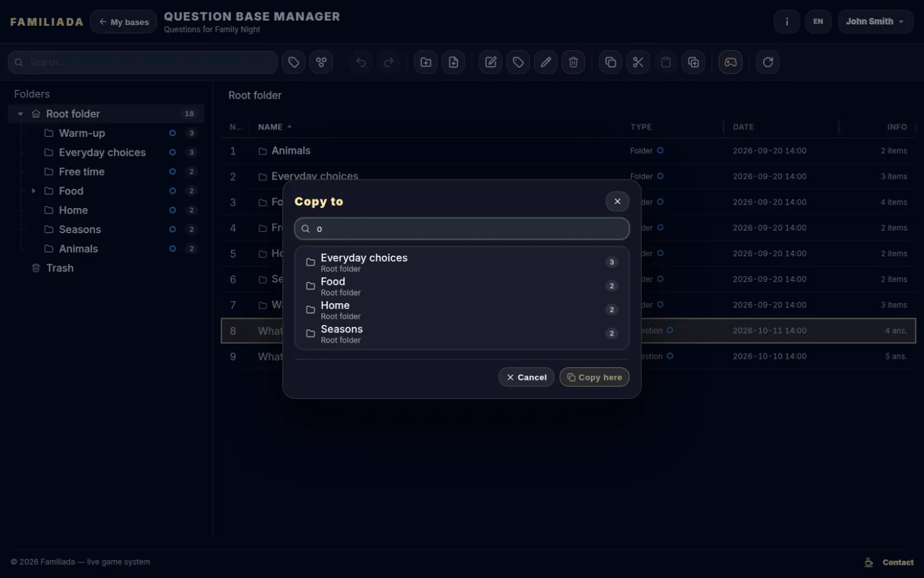Click the game controller icon
924x578 pixels.
[x=731, y=62]
